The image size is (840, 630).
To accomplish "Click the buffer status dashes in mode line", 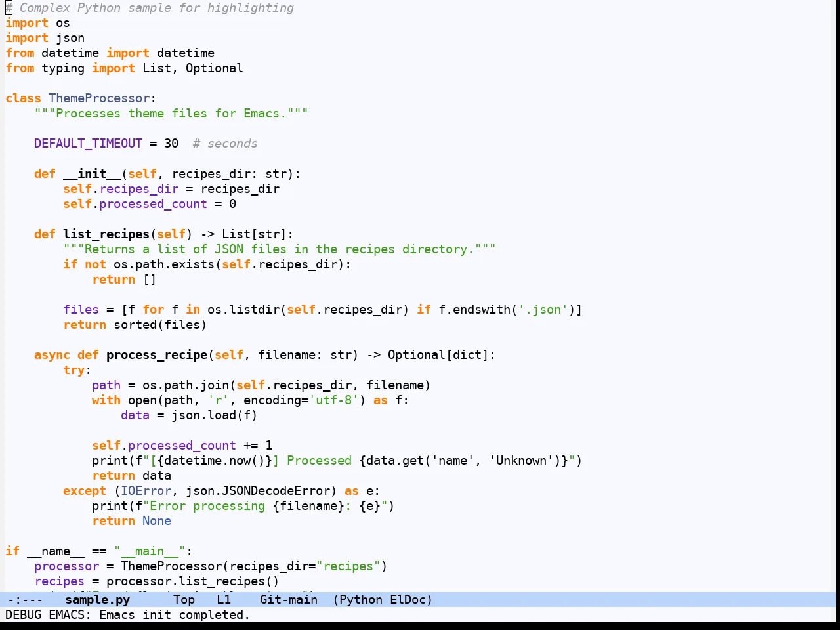I will [x=25, y=600].
